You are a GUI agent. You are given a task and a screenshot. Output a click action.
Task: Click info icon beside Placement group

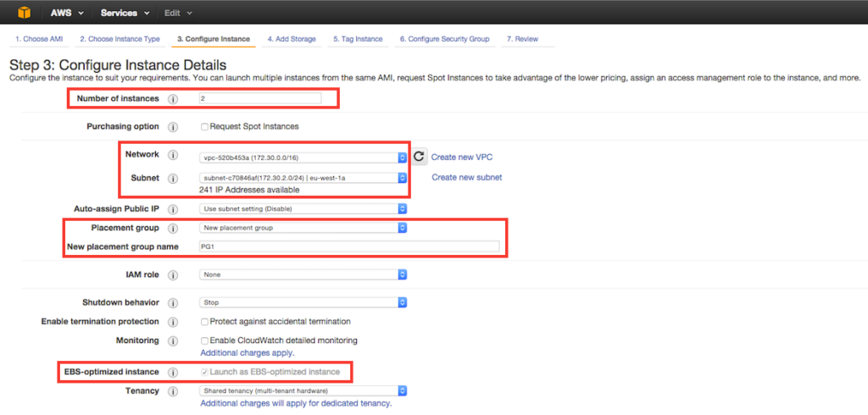pyautogui.click(x=173, y=229)
